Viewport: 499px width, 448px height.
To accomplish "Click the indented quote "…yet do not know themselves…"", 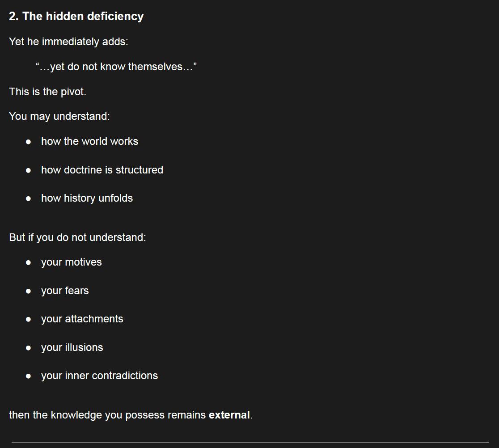I will click(116, 67).
